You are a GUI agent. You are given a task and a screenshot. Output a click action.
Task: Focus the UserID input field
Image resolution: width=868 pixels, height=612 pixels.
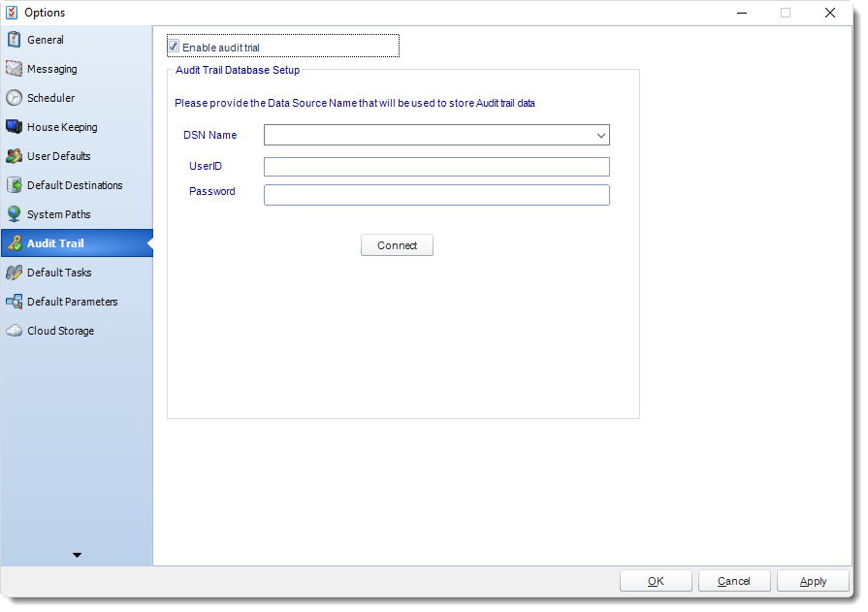[436, 167]
